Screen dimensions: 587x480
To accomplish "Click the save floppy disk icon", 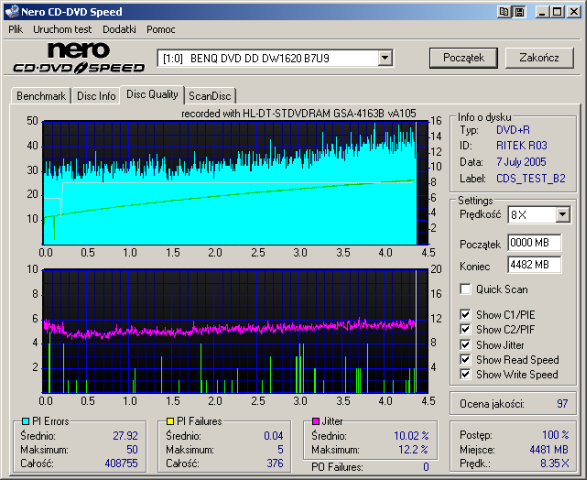I will [520, 12].
